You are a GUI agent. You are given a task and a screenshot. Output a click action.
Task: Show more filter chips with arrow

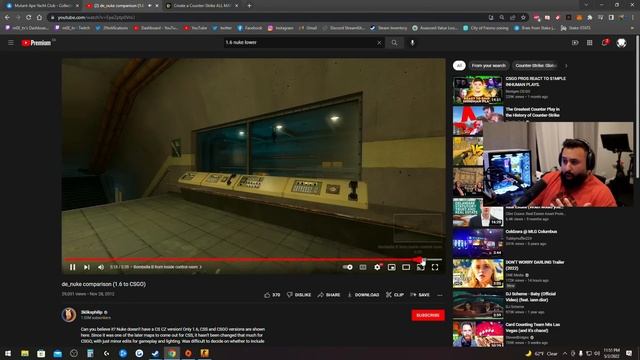pos(566,65)
